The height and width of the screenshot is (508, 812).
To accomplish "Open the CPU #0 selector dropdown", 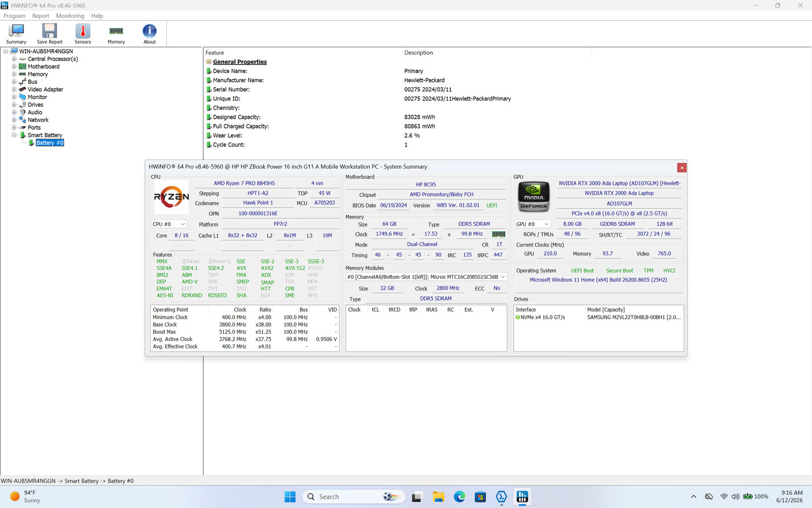I will click(x=169, y=224).
